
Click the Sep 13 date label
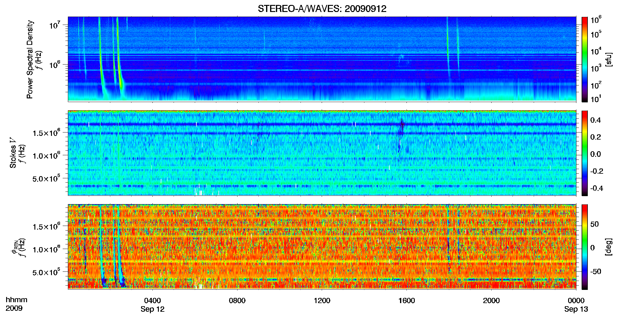576,309
